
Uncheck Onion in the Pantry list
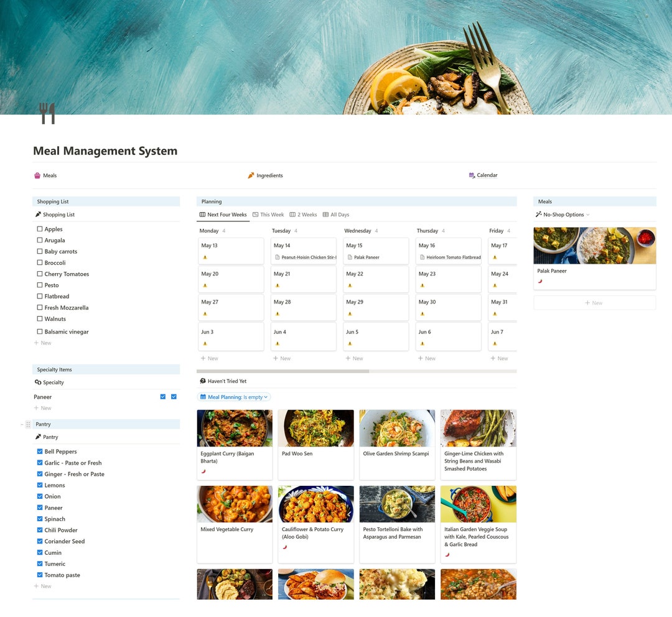coord(40,496)
